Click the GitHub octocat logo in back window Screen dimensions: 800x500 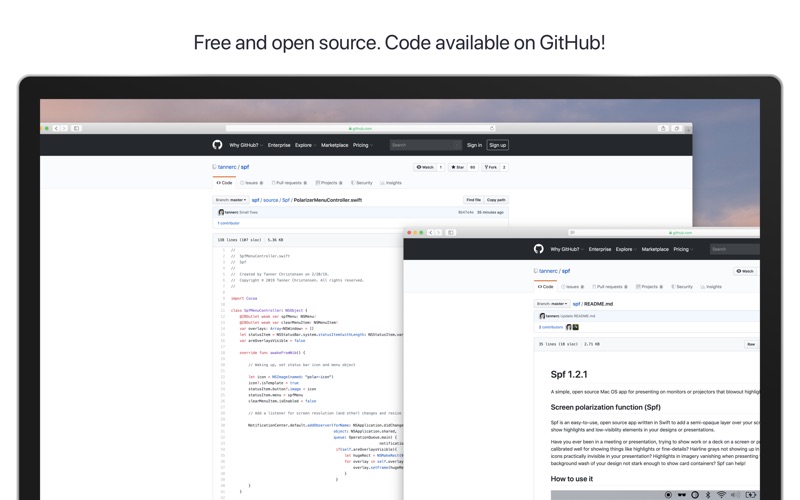[x=217, y=145]
